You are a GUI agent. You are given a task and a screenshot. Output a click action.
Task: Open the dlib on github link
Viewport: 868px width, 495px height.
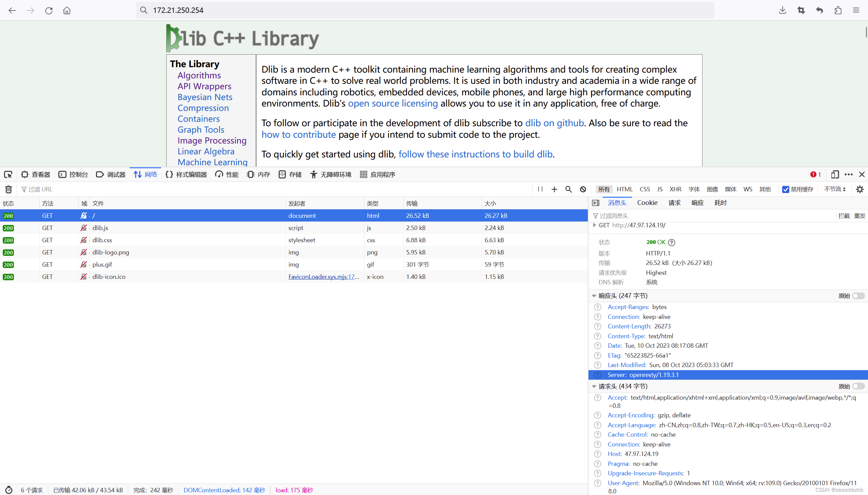(554, 123)
